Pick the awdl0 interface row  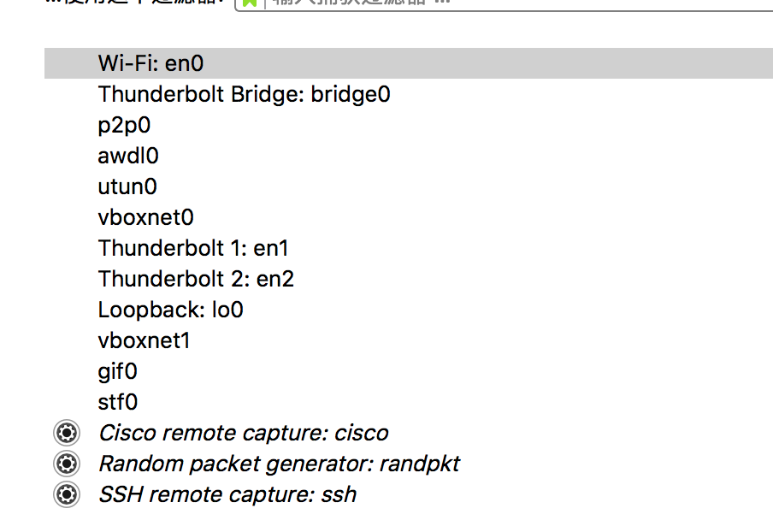click(x=409, y=156)
